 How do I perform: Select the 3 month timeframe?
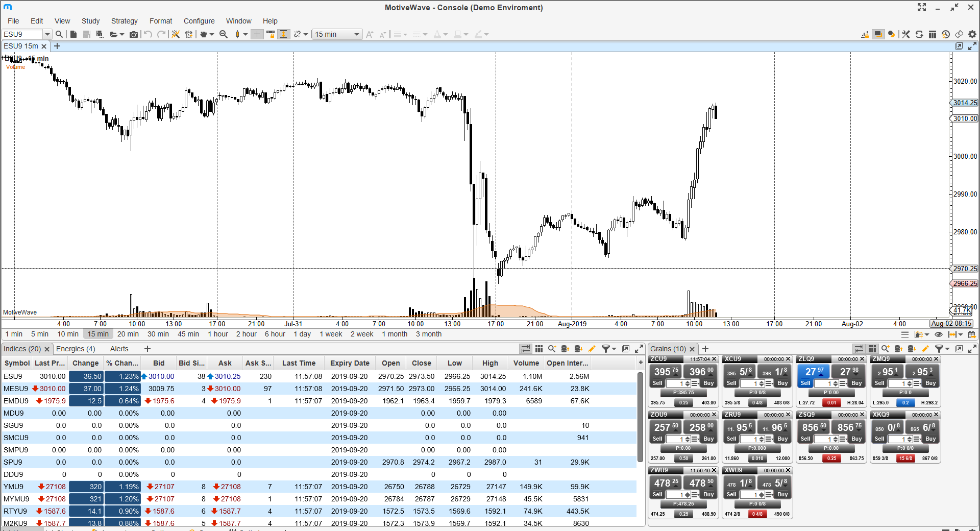(x=429, y=334)
